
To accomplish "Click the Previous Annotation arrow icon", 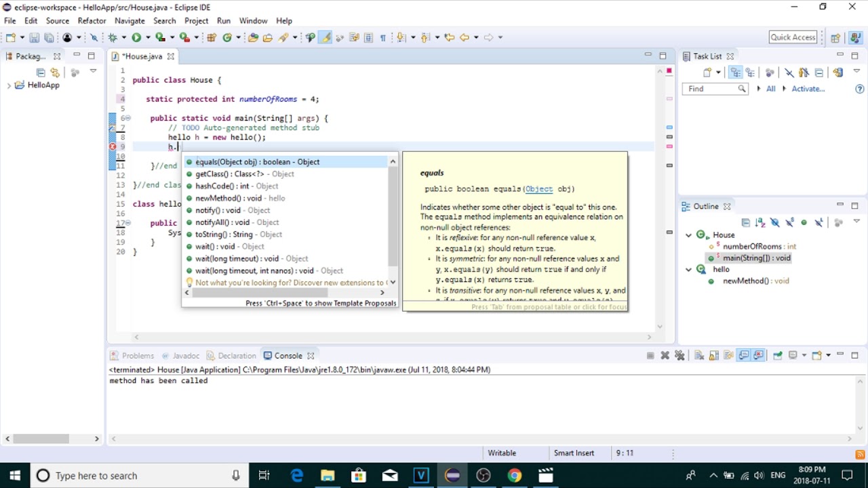I will click(425, 37).
